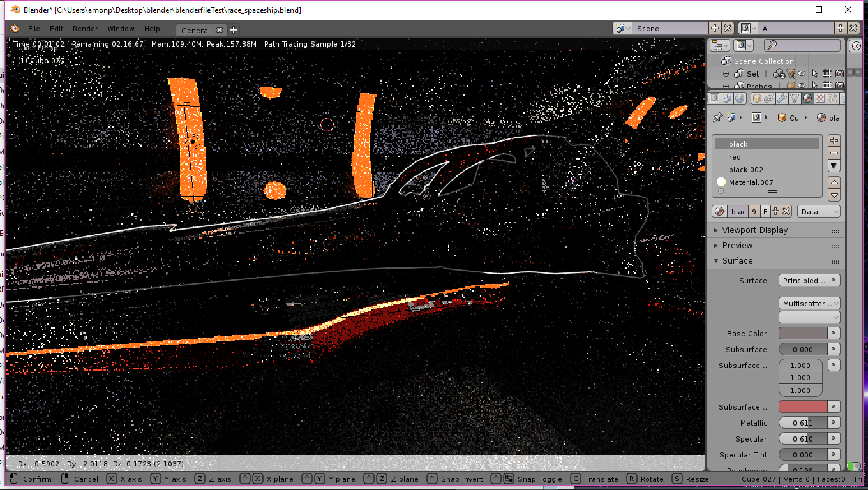Image resolution: width=868 pixels, height=490 pixels.
Task: Toggle render camera icon for Set collection
Action: pyautogui.click(x=839, y=73)
